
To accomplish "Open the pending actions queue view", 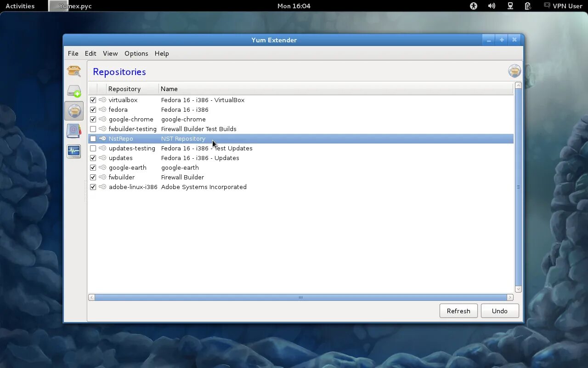I will click(x=74, y=91).
